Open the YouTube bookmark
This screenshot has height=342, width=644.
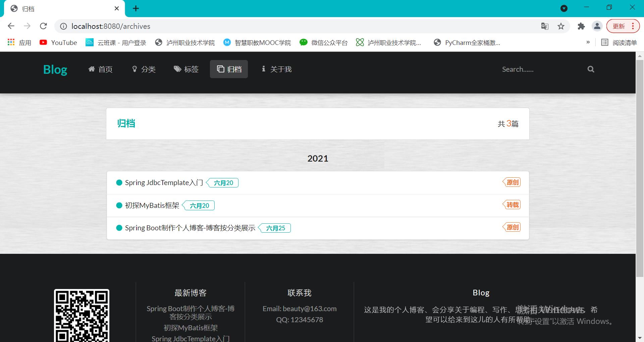pyautogui.click(x=58, y=43)
